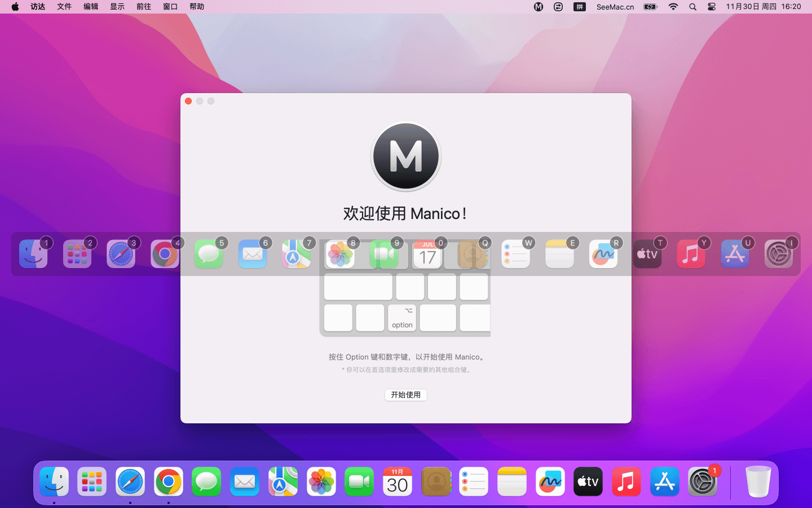Select Reminders in the Manico switcher labeled W
Image resolution: width=812 pixels, height=508 pixels.
tap(515, 254)
